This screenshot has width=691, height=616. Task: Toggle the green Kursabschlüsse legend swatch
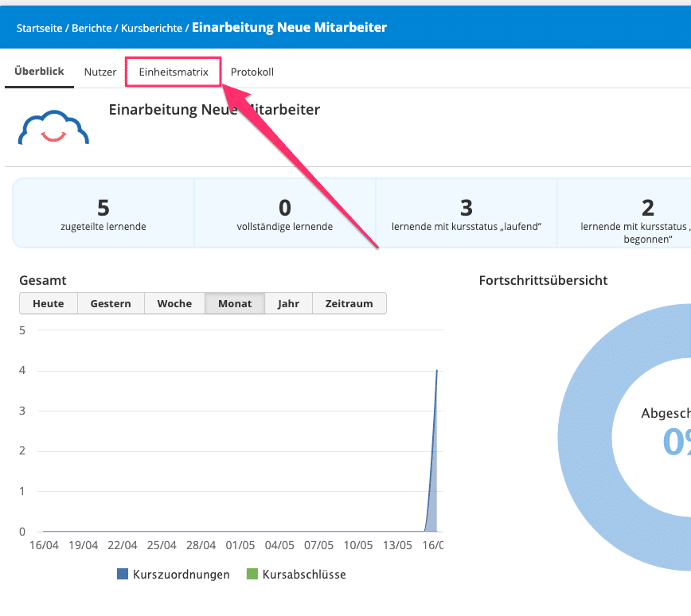(252, 574)
